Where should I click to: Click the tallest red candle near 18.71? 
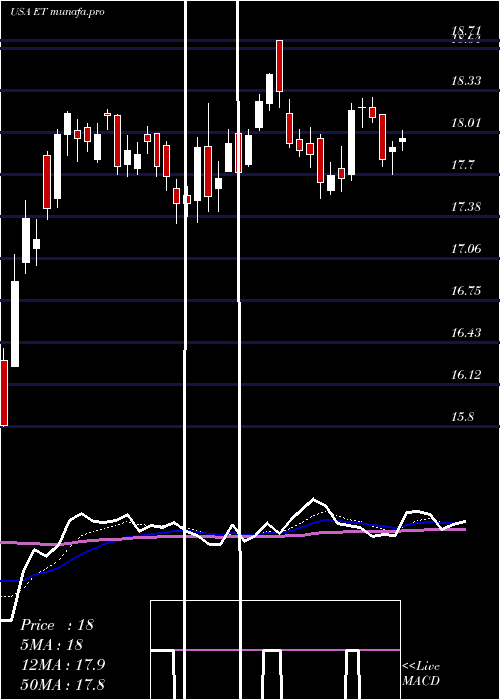[279, 66]
